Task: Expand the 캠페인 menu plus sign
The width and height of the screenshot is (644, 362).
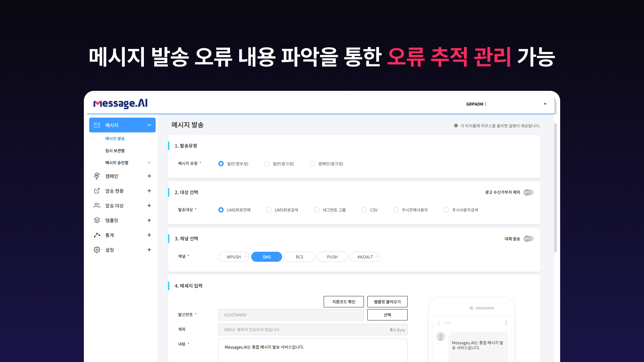Action: pos(149,176)
